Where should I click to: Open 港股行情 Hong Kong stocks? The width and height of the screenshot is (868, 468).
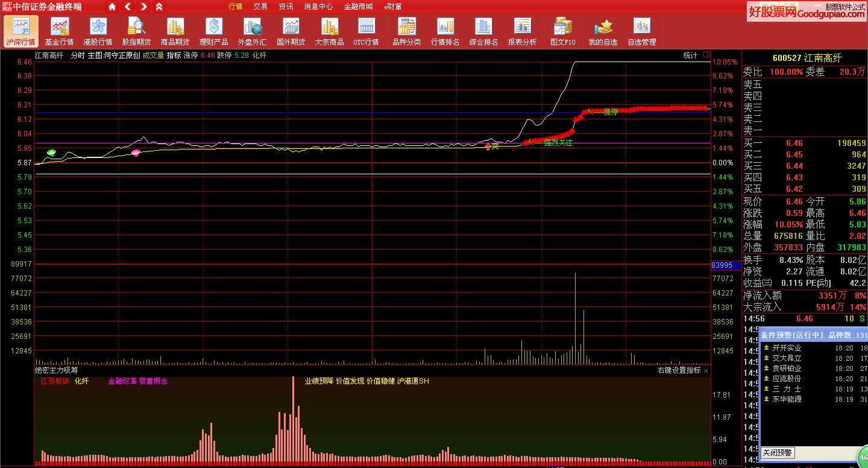click(x=98, y=31)
